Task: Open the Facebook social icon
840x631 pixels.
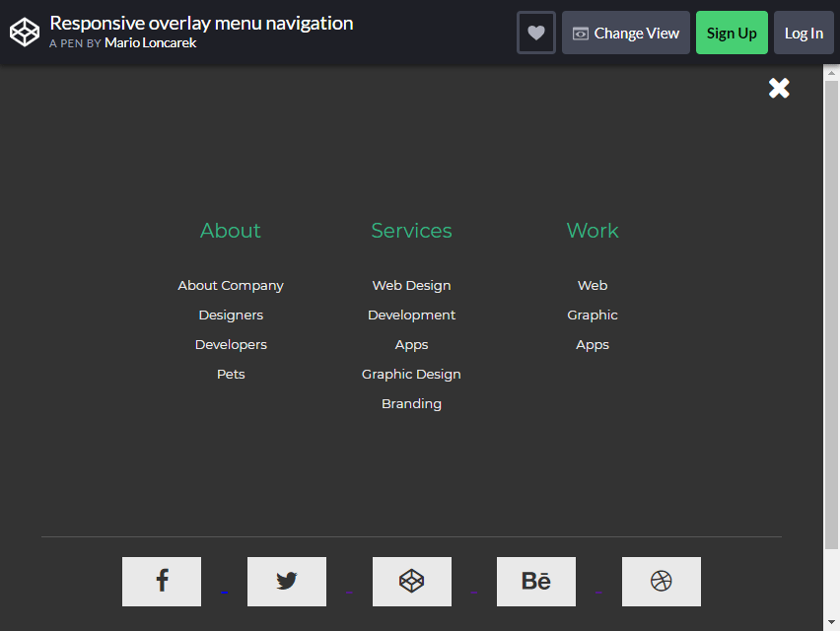Action: (161, 582)
